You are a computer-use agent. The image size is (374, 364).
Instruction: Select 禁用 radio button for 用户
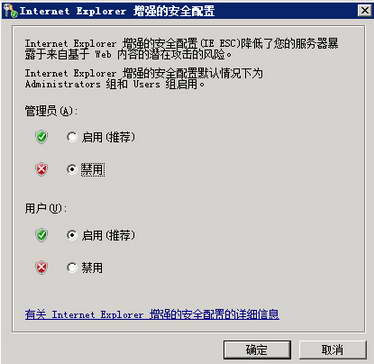[72, 268]
